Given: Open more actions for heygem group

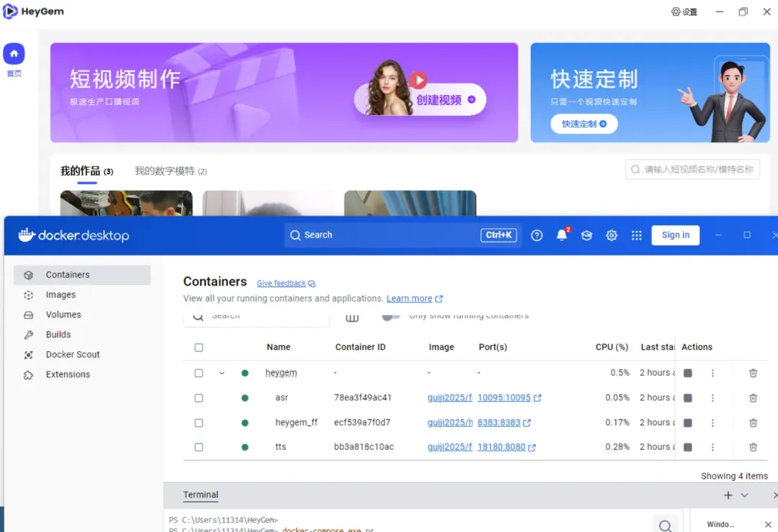Looking at the screenshot, I should coord(712,373).
